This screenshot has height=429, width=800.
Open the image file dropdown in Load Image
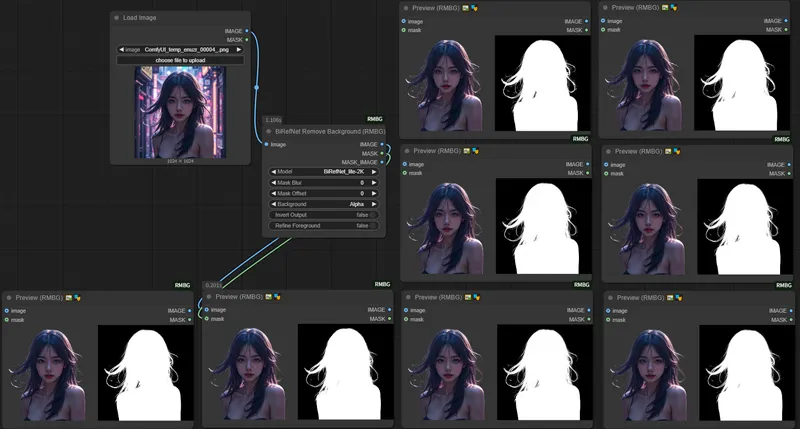click(x=180, y=49)
